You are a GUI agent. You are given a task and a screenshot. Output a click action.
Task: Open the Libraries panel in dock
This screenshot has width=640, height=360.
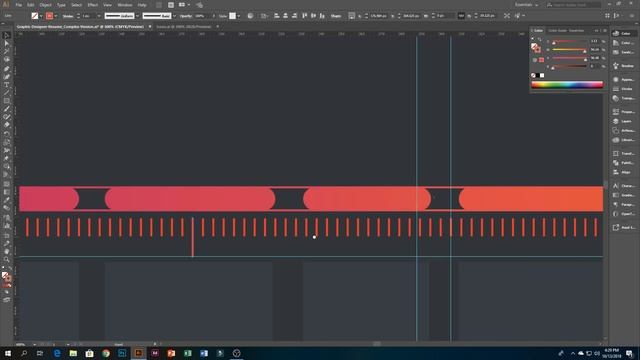pyautogui.click(x=624, y=140)
